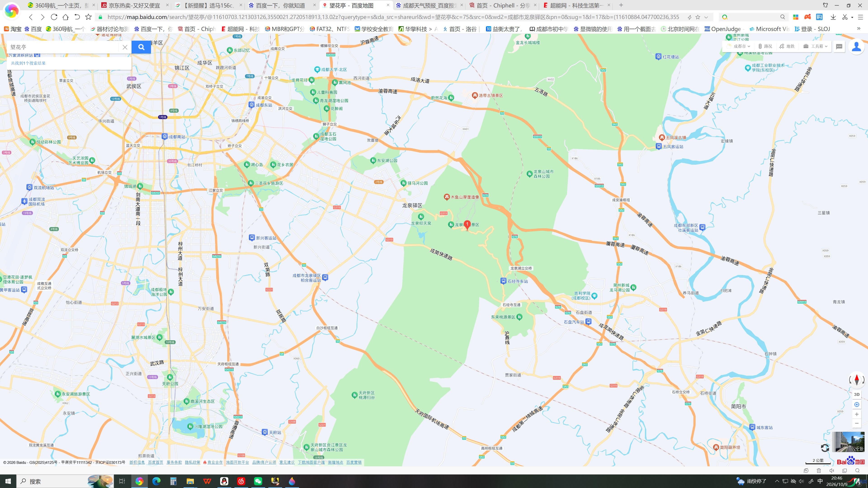Go to browser home page
This screenshot has width=868, height=488.
coord(65,17)
